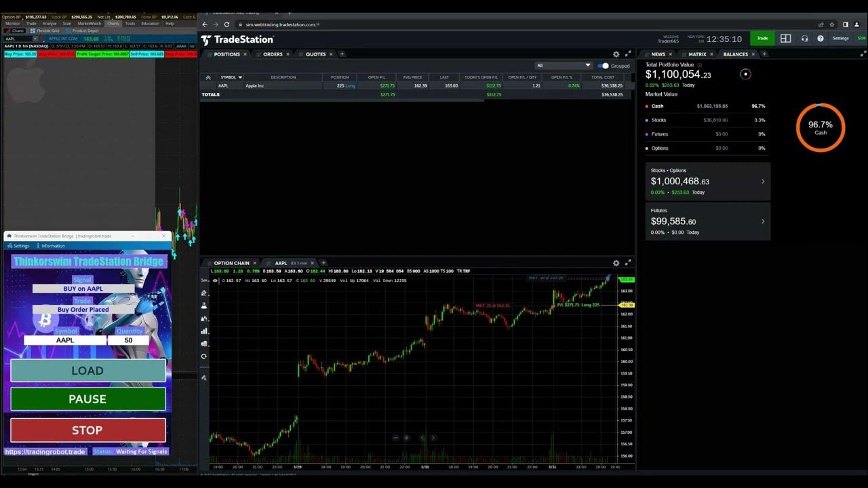Click the chart refresh icon
868x488 pixels.
(x=204, y=357)
